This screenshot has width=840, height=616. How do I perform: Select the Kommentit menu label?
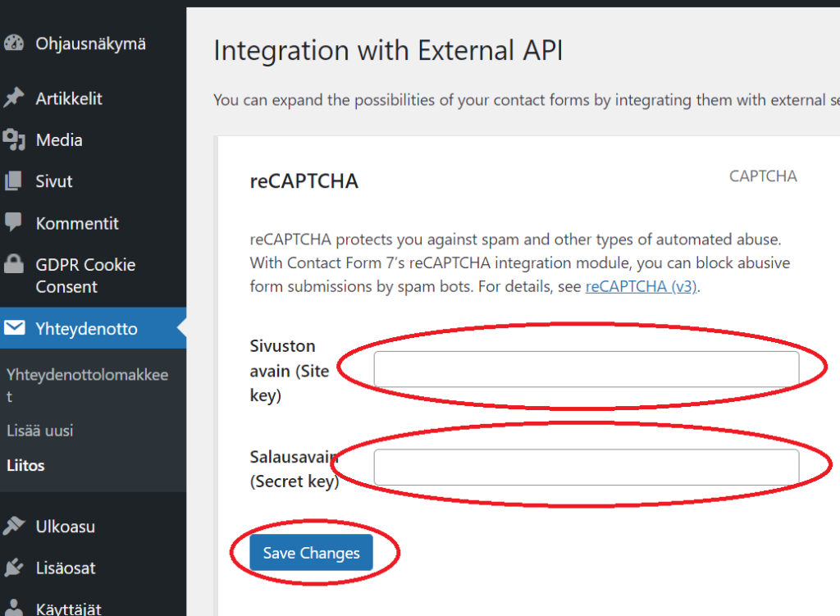tap(77, 223)
